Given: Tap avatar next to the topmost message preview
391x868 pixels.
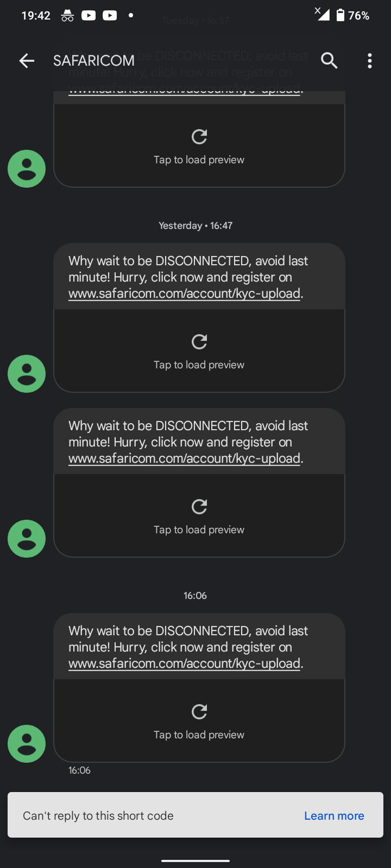Looking at the screenshot, I should click(x=27, y=169).
